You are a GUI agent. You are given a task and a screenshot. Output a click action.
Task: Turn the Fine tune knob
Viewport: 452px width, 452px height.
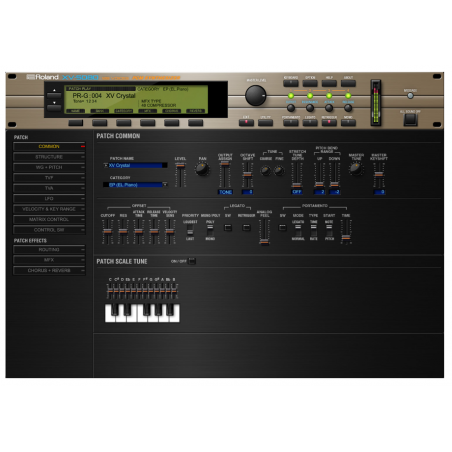click(x=279, y=171)
